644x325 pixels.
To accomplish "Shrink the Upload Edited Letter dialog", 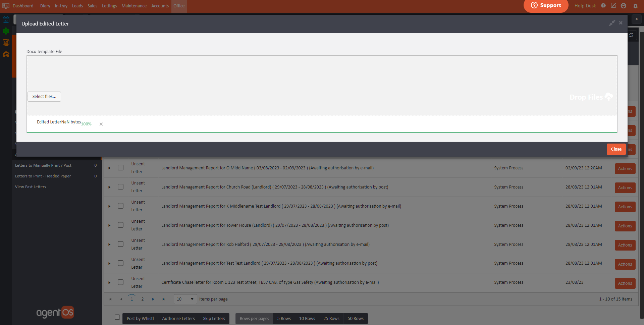I will (612, 23).
